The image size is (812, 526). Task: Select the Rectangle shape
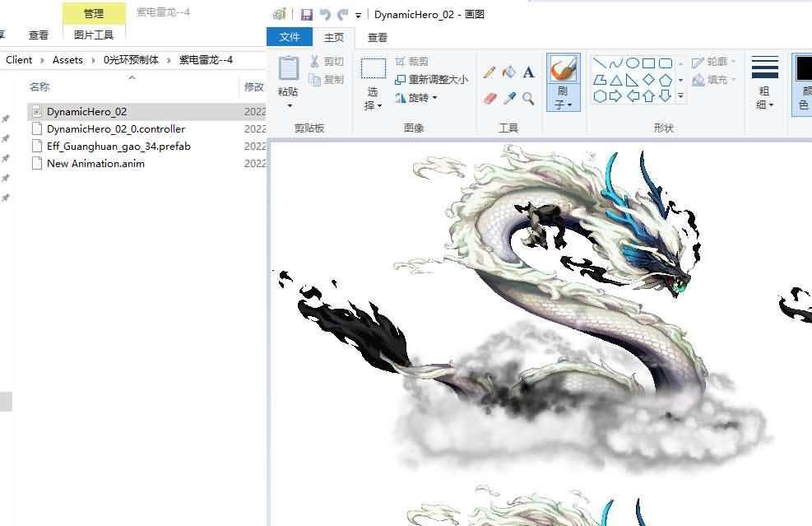click(x=648, y=63)
